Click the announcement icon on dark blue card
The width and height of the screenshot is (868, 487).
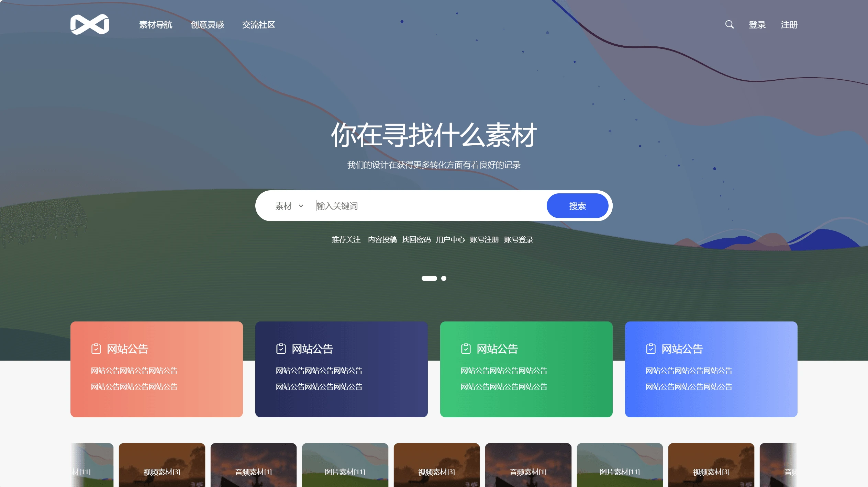pos(280,348)
